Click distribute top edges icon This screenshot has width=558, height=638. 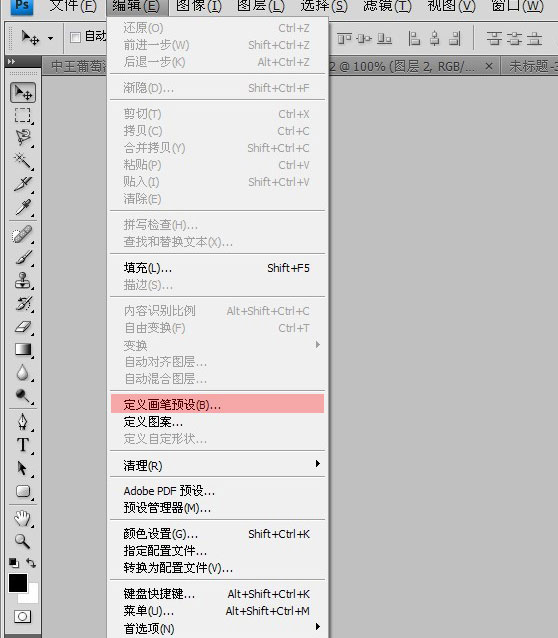tap(494, 39)
